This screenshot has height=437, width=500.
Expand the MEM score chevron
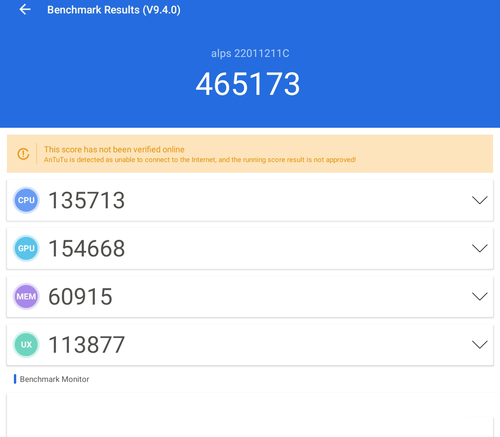tap(480, 296)
